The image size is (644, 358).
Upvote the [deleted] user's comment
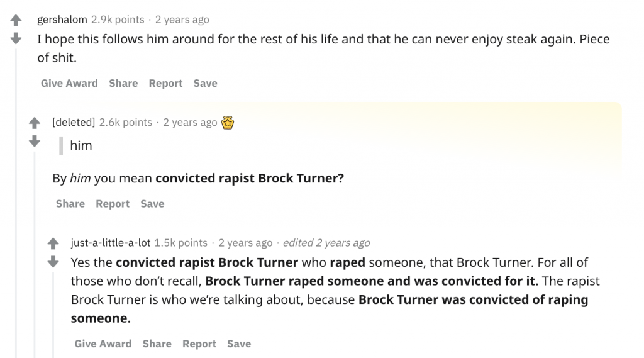coord(35,123)
